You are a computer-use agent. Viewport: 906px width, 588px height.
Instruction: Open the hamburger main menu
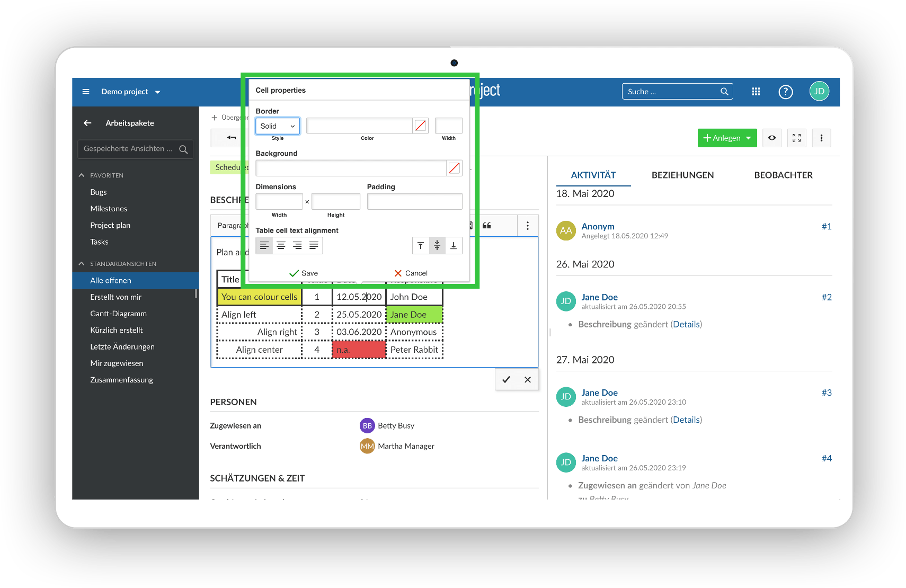point(86,92)
